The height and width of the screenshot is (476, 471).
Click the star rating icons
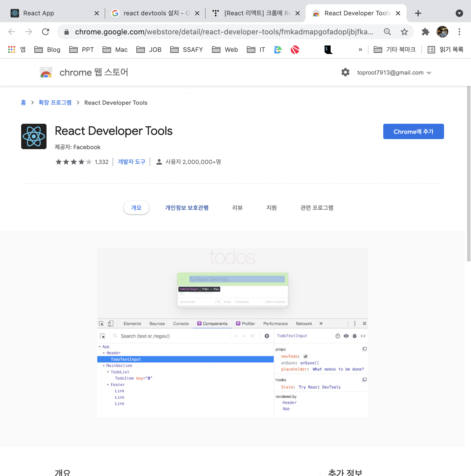point(74,162)
